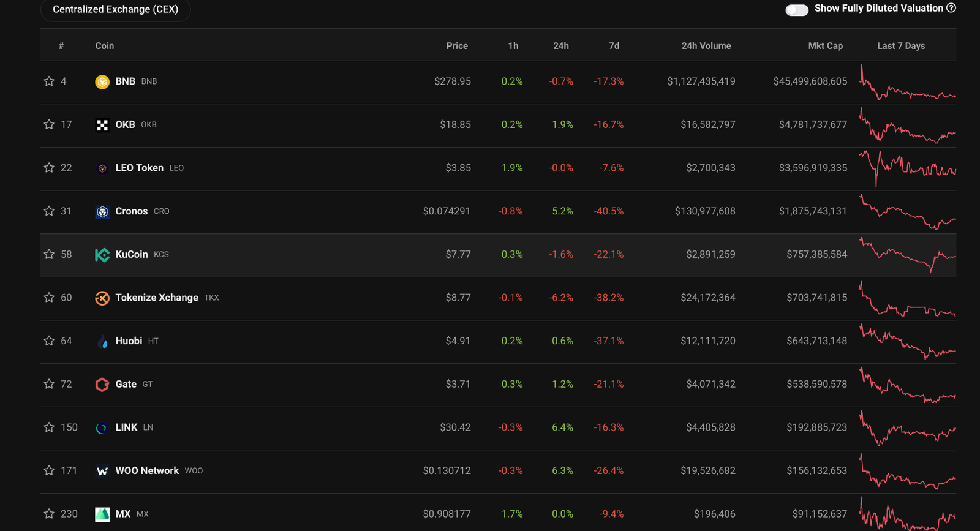Click LEO Token 1h change 1.9%

click(x=512, y=168)
